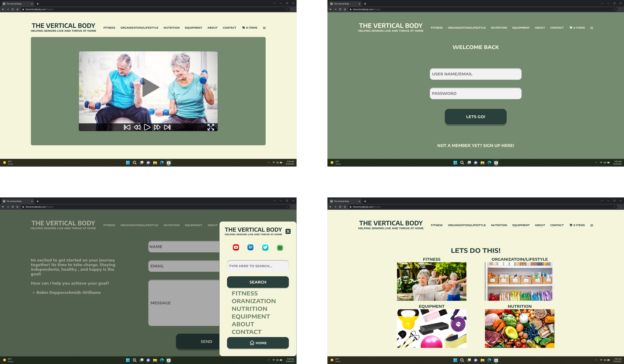This screenshot has width=624, height=364.
Task: Open LinkedIn icon in side panel
Action: click(x=250, y=247)
